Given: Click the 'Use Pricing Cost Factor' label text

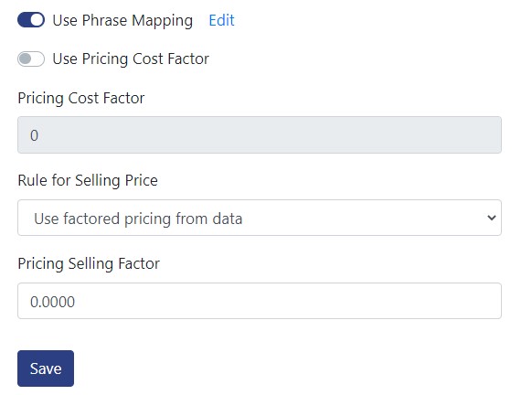Looking at the screenshot, I should tap(131, 59).
